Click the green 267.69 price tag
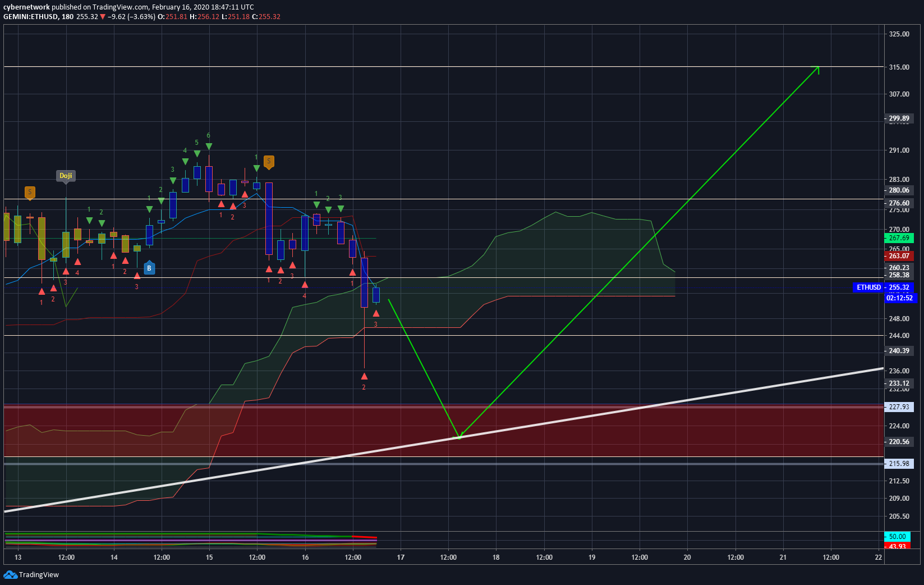 (899, 238)
